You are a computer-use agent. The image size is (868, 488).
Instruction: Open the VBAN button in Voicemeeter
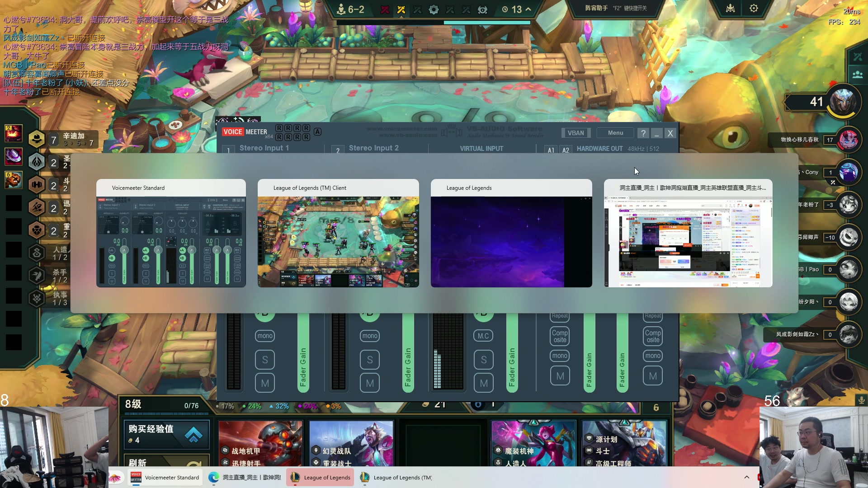tap(576, 133)
